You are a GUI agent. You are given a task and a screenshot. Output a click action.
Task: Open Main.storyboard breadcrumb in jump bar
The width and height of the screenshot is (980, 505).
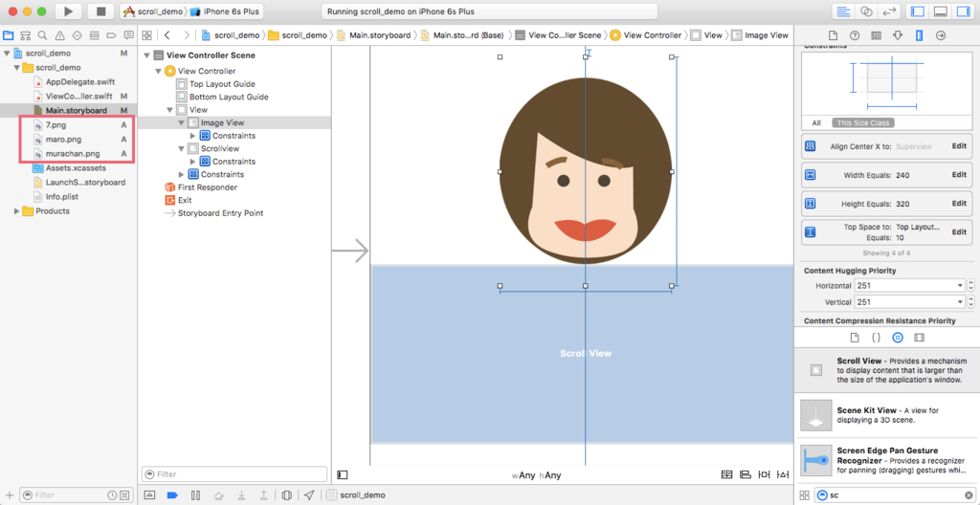374,35
